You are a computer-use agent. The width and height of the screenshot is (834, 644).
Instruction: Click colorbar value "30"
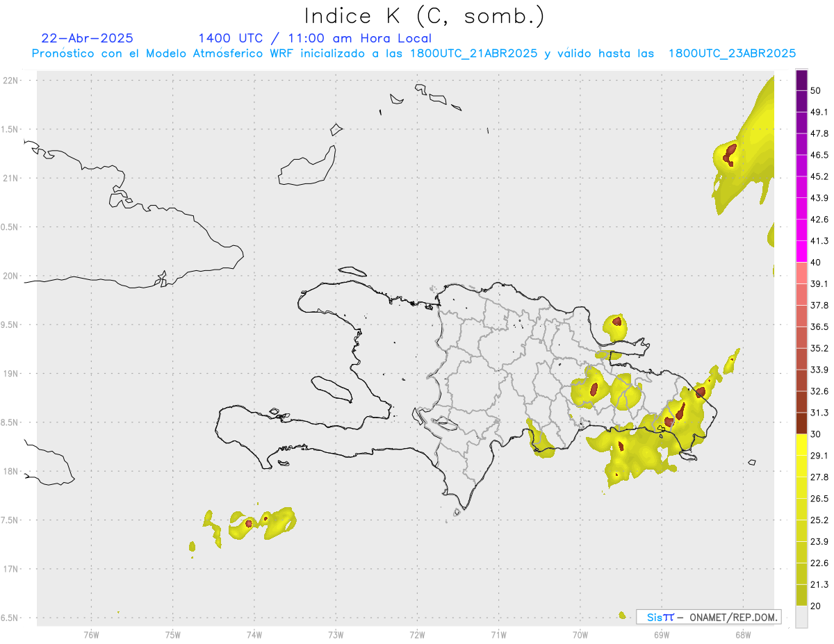(x=817, y=434)
